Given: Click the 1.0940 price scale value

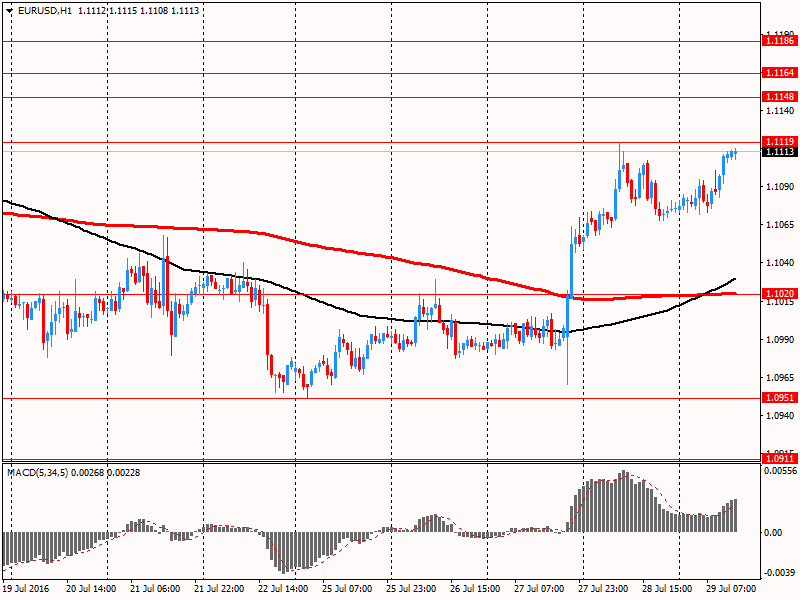Looking at the screenshot, I should pyautogui.click(x=780, y=416).
